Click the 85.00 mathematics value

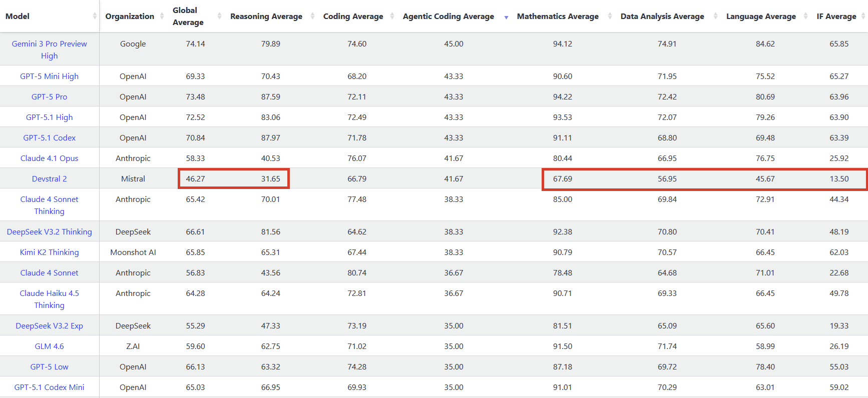point(563,199)
